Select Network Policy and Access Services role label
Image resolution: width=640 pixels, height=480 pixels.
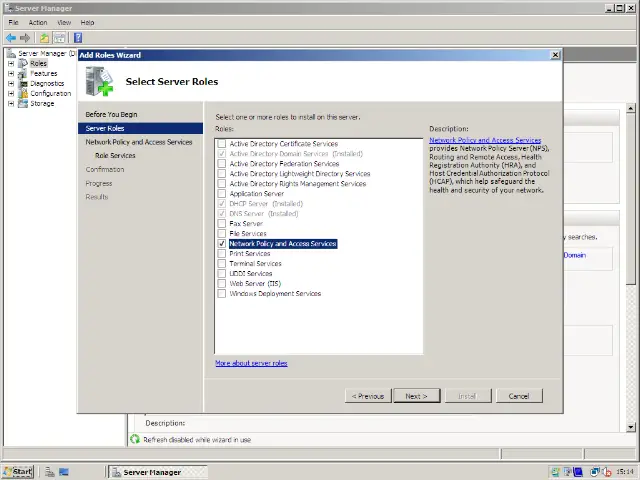[x=283, y=244]
